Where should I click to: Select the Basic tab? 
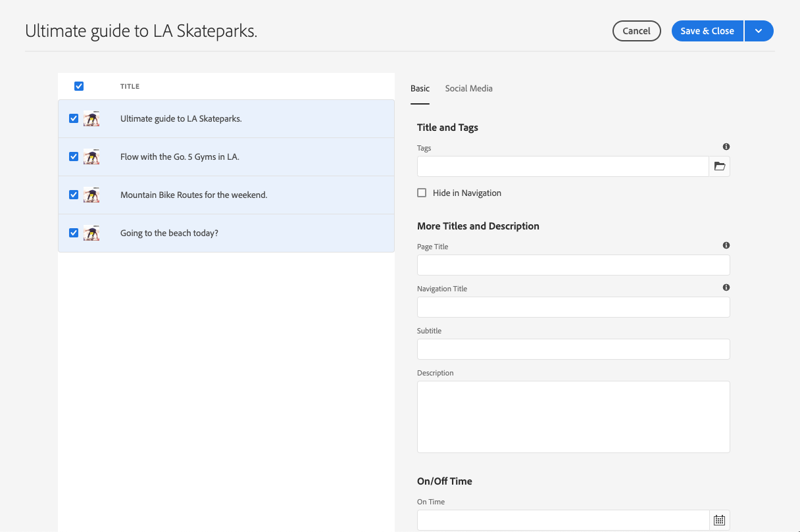pos(420,88)
